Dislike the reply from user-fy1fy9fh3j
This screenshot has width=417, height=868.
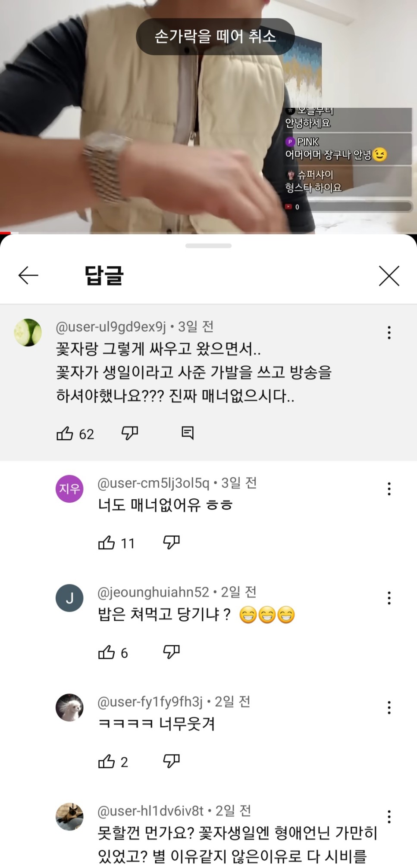click(x=171, y=761)
